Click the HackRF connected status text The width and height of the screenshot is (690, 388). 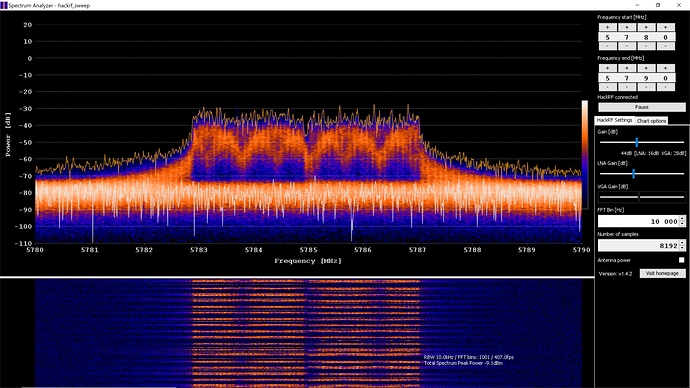[617, 97]
